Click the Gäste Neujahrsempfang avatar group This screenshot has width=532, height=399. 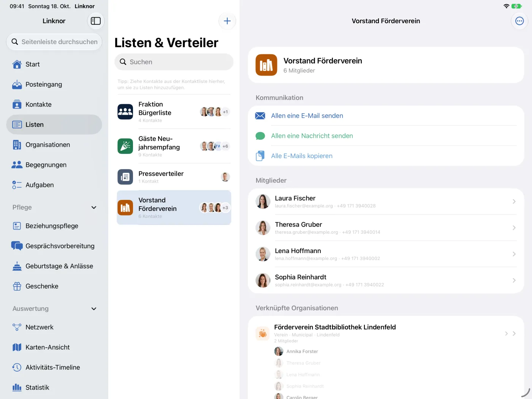coord(215,146)
